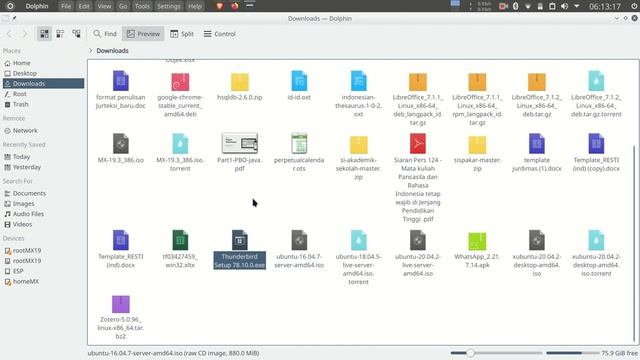Open the Bluetooth tray icon
The height and width of the screenshot is (360, 640).
point(516,6)
